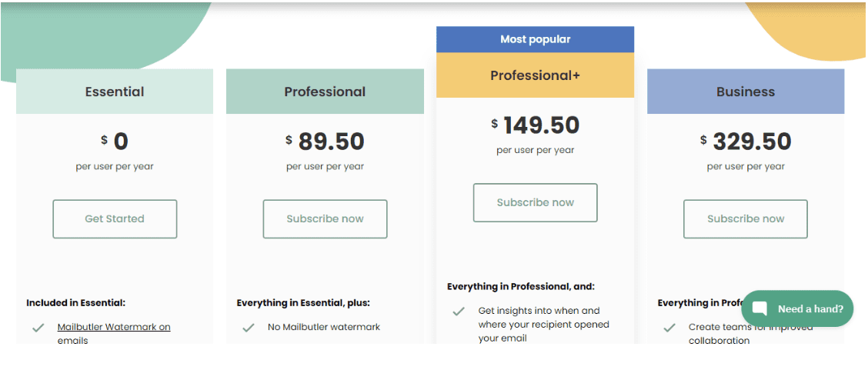The width and height of the screenshot is (868, 380).
Task: Click the $329.50 price
Action: [x=746, y=142]
